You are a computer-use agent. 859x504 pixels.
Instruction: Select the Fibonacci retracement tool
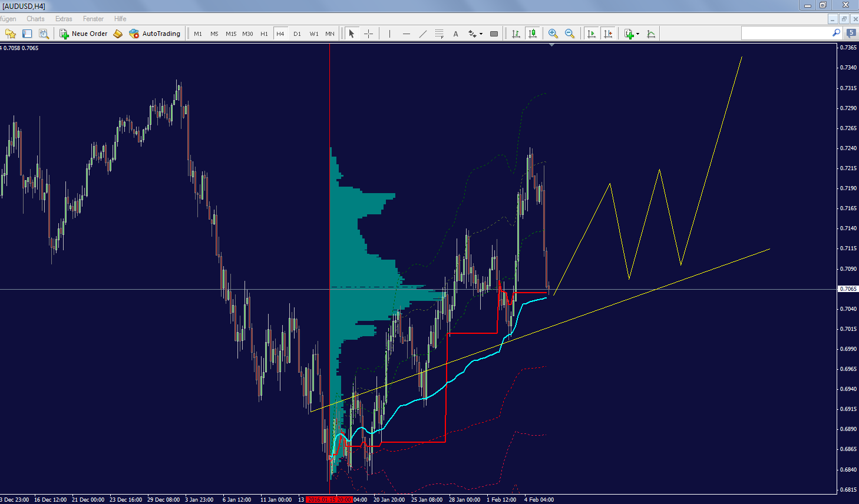[440, 34]
